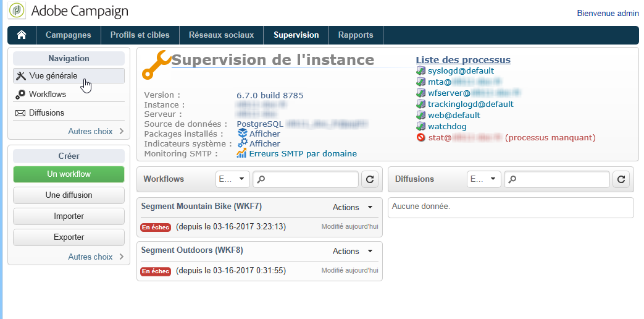Go to the home icon tab
The height and width of the screenshot is (319, 644).
(x=22, y=35)
